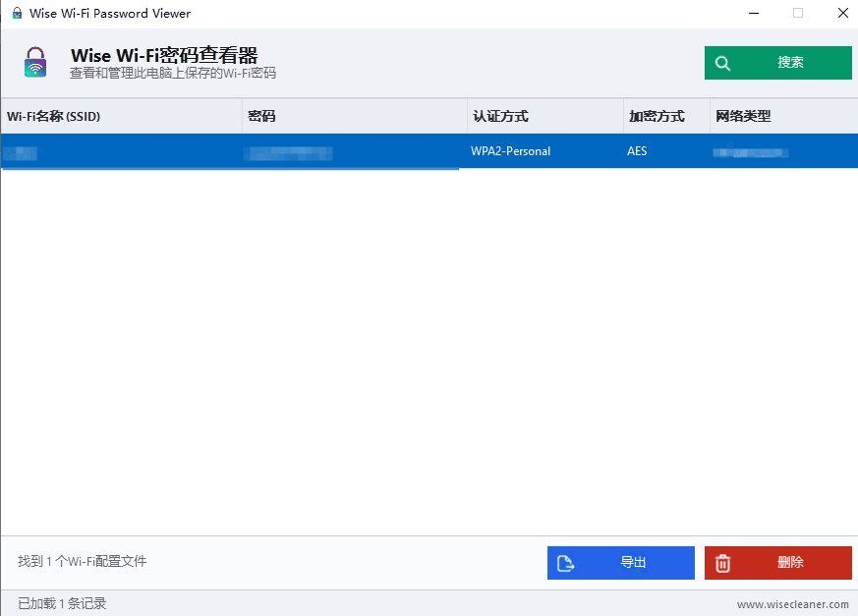Click the export file icon

(565, 563)
